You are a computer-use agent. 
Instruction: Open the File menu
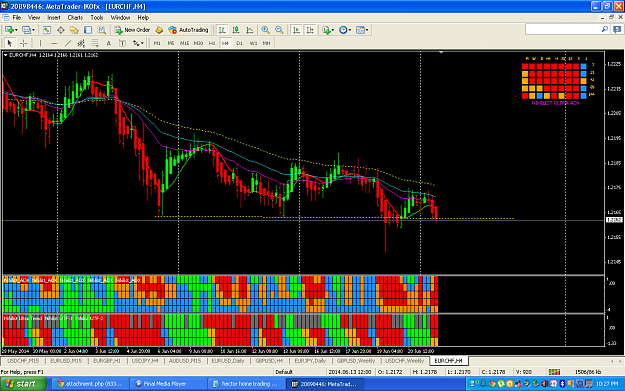click(x=17, y=18)
